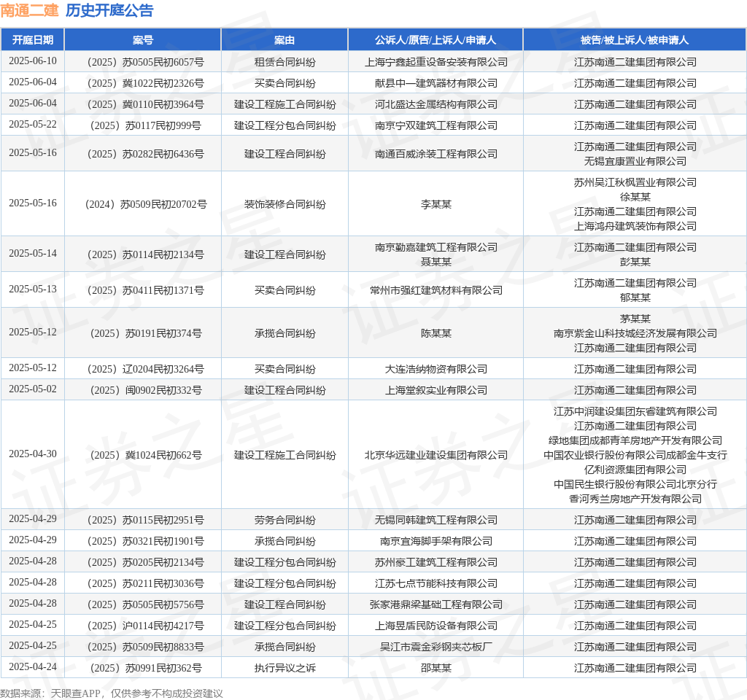747x700 pixels.
Task: Select the 开庭日期 column header
Action: click(32, 40)
